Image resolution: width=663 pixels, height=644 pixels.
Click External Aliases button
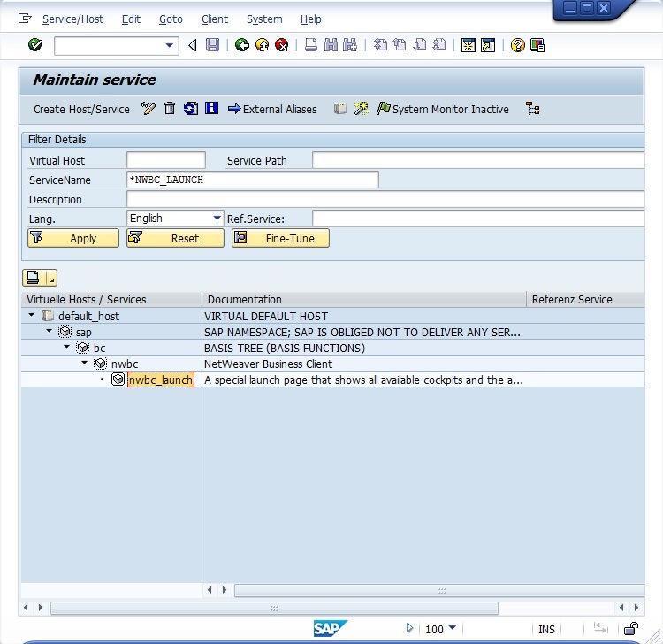coord(272,109)
